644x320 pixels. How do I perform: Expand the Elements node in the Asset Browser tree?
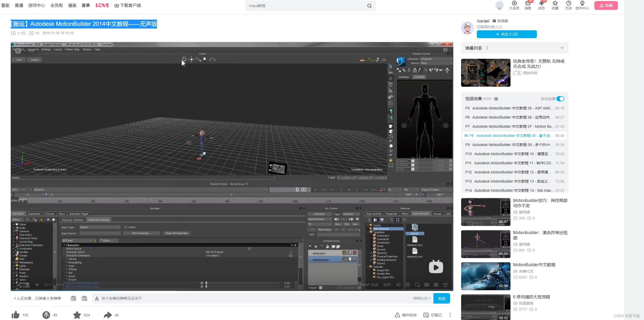[372, 253]
